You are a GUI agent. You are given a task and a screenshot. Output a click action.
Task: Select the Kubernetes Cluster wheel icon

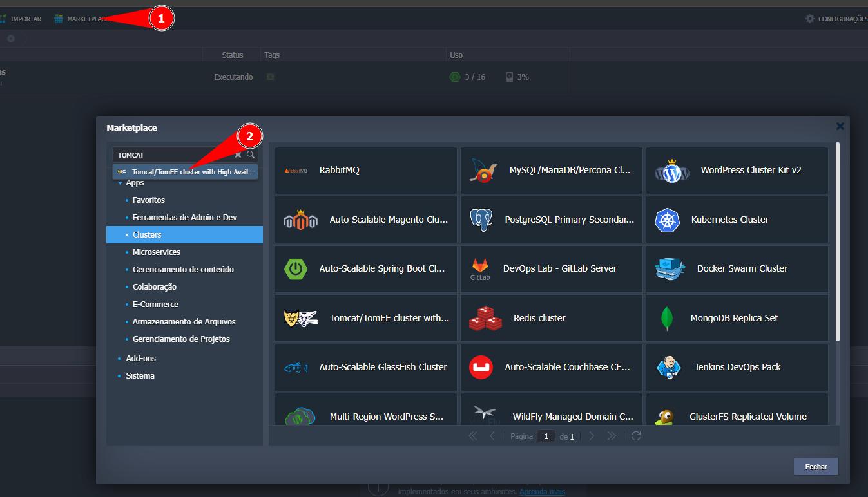coord(667,220)
